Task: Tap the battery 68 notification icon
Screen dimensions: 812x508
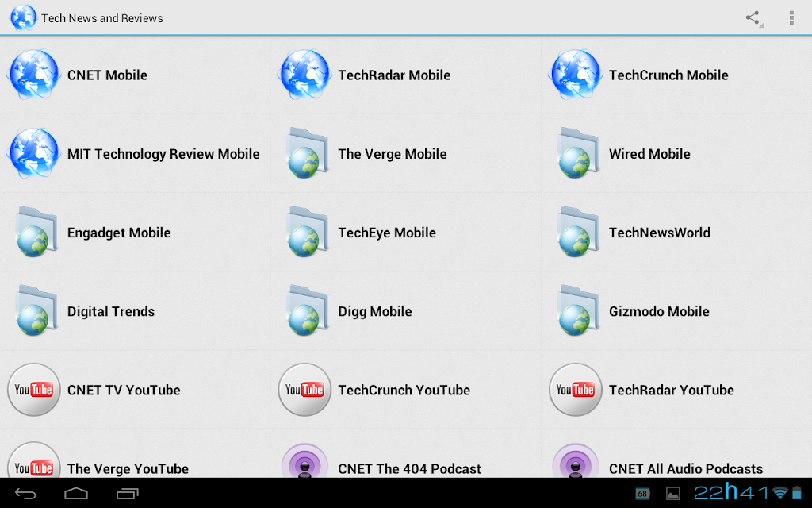Action: (x=642, y=494)
